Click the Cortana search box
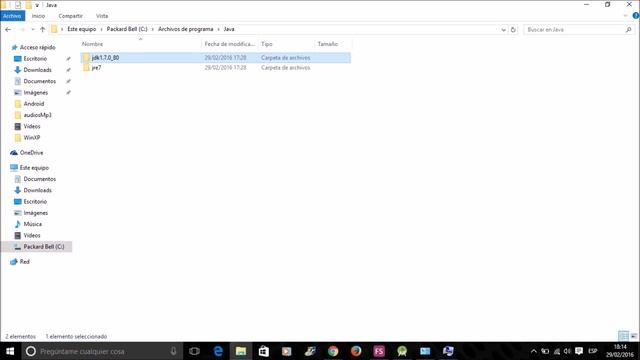Screen dimensions: 640x360 [x=102, y=351]
